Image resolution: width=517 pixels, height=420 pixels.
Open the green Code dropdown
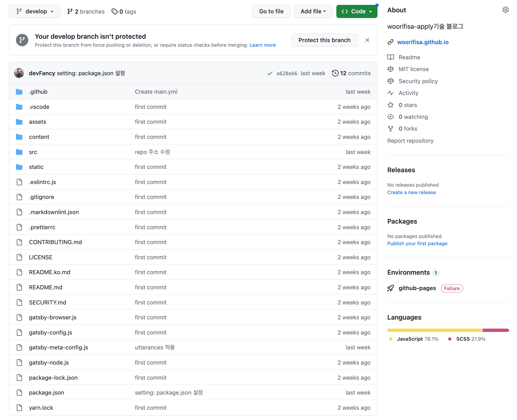pos(357,12)
